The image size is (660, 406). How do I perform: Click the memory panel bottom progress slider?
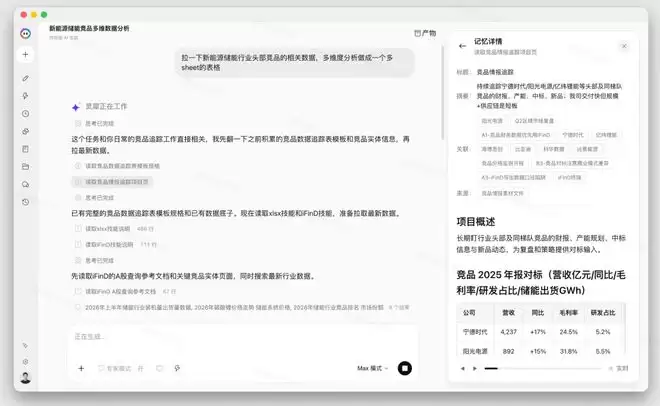coord(543,369)
